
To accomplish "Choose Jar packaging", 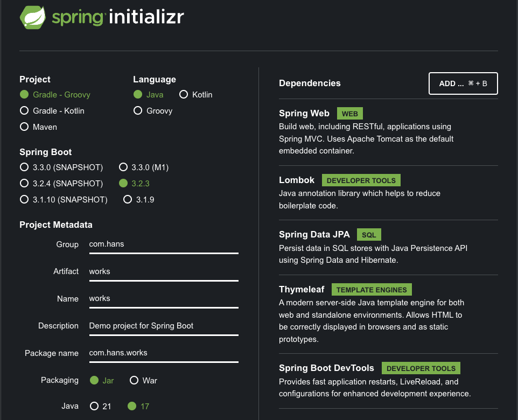I will tap(102, 380).
